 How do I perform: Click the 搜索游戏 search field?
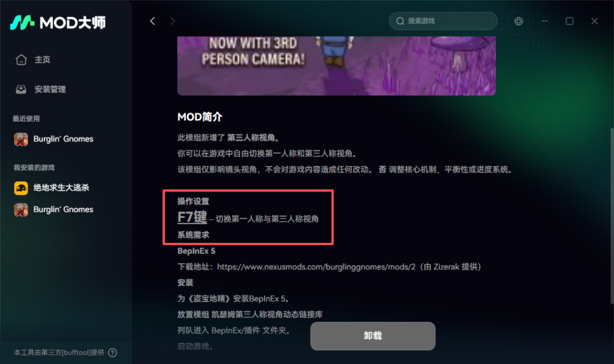(x=443, y=21)
